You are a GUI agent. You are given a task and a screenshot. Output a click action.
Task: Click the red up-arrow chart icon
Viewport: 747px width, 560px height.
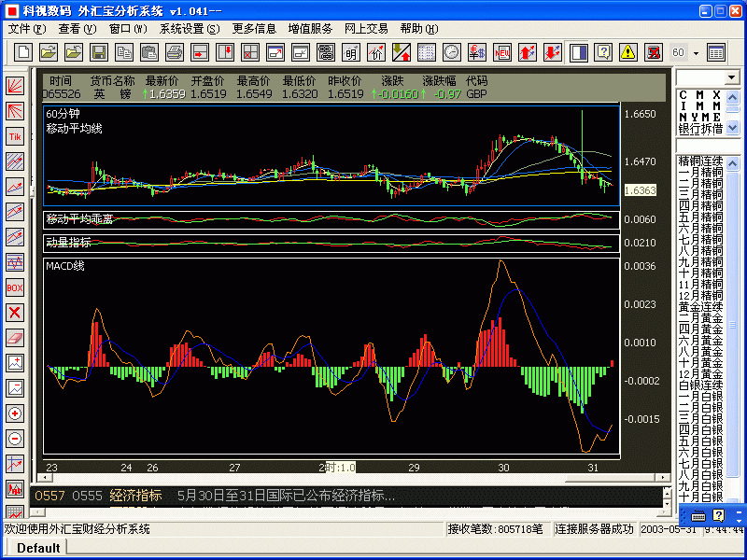(x=528, y=52)
